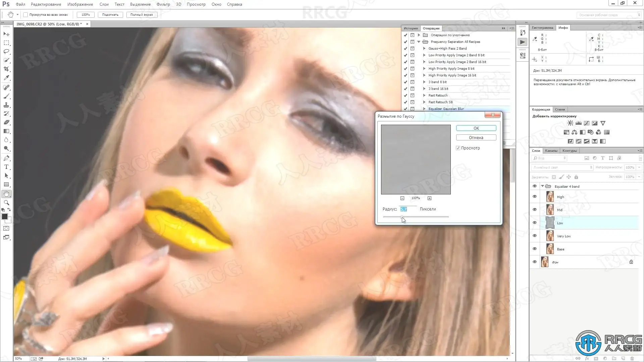Select the Zoom tool
644x362 pixels.
(6, 203)
